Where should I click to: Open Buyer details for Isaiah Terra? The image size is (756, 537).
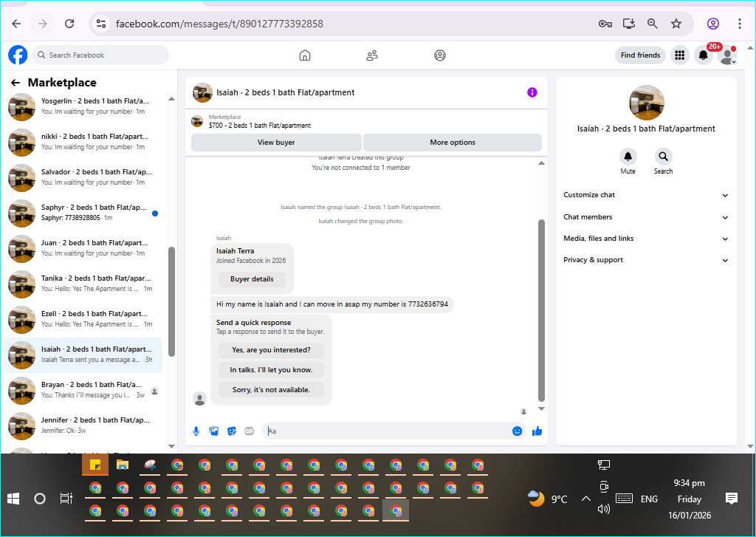[x=252, y=279]
